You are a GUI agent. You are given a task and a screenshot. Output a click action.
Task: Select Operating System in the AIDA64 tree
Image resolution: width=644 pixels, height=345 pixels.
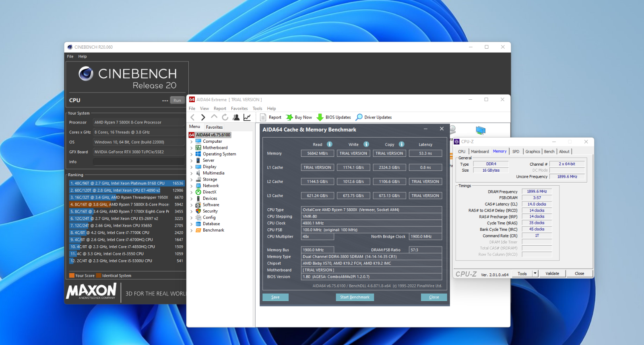[x=219, y=154]
